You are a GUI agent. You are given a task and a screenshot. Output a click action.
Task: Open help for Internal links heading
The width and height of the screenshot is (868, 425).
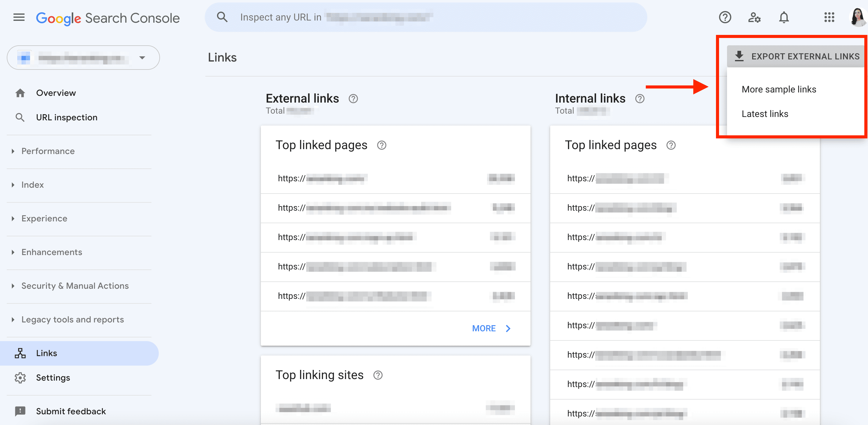pyautogui.click(x=640, y=99)
